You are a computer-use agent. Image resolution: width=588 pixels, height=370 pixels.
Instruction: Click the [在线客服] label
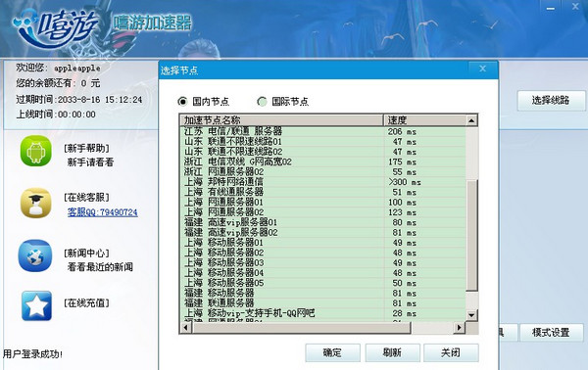(87, 198)
